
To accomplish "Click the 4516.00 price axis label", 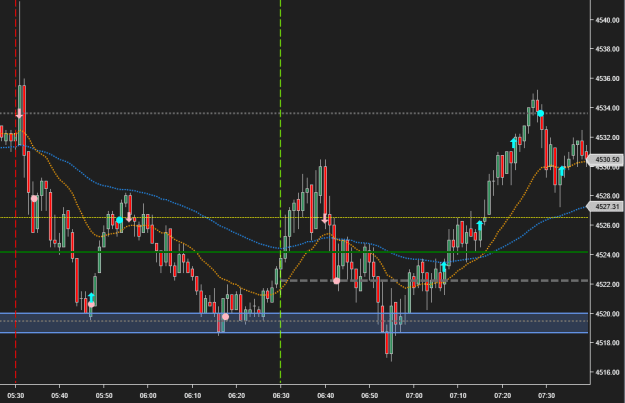I will [607, 372].
